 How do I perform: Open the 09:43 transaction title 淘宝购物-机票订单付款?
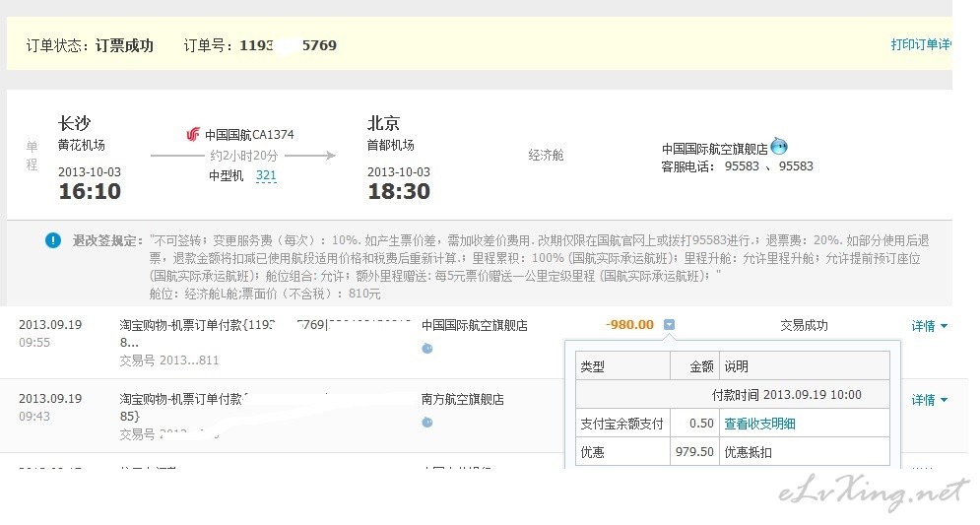(180, 399)
